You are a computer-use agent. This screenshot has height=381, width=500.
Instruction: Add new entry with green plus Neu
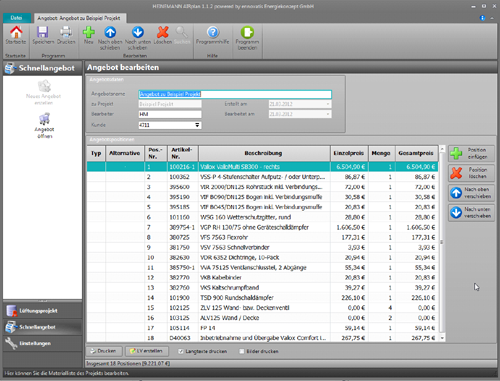point(89,35)
